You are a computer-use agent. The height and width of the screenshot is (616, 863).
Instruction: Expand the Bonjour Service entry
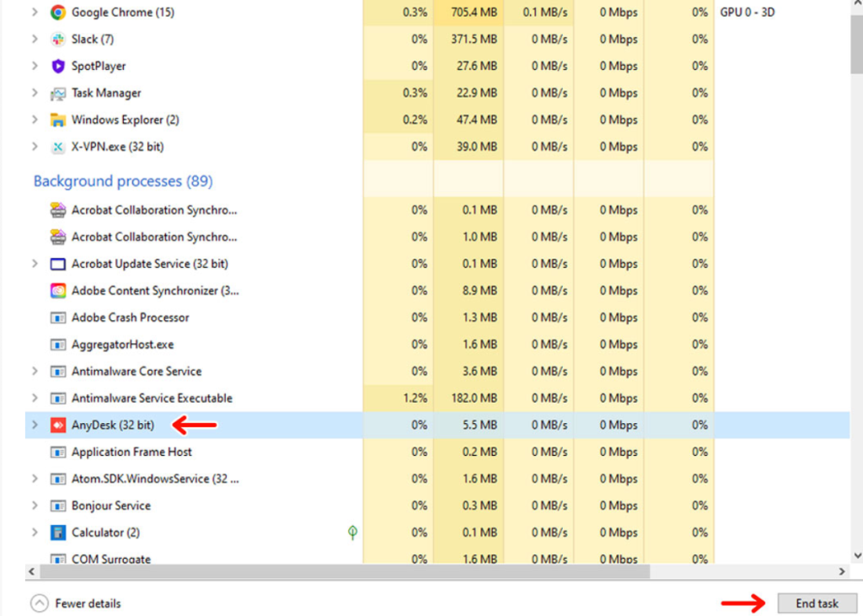point(35,506)
